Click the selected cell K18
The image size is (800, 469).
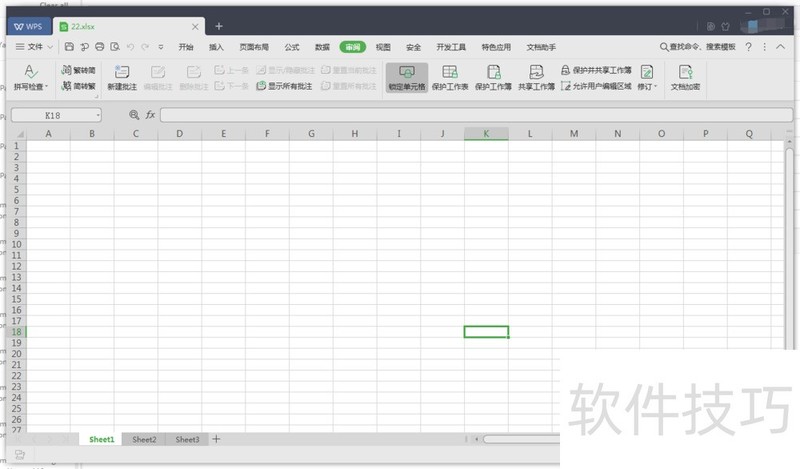486,332
